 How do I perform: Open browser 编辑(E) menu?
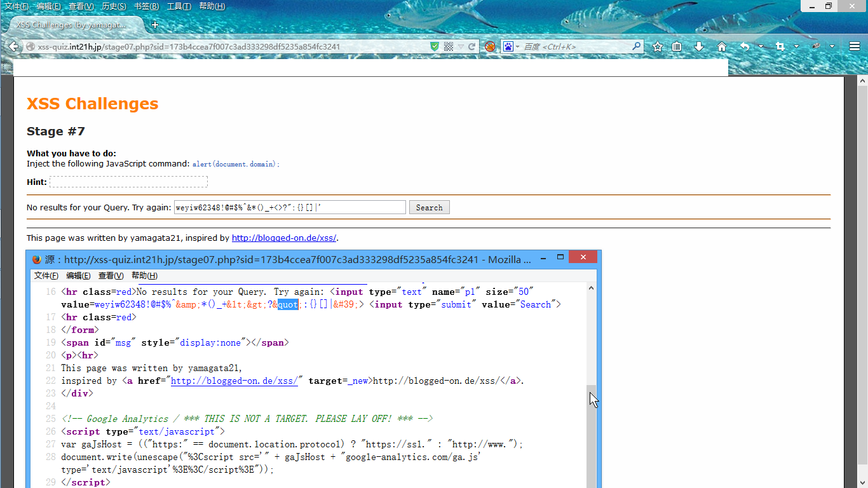coord(49,6)
